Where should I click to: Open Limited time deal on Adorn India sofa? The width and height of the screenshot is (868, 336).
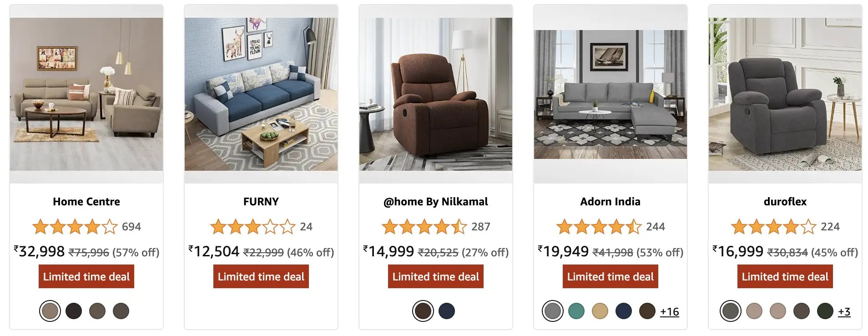[x=610, y=276]
